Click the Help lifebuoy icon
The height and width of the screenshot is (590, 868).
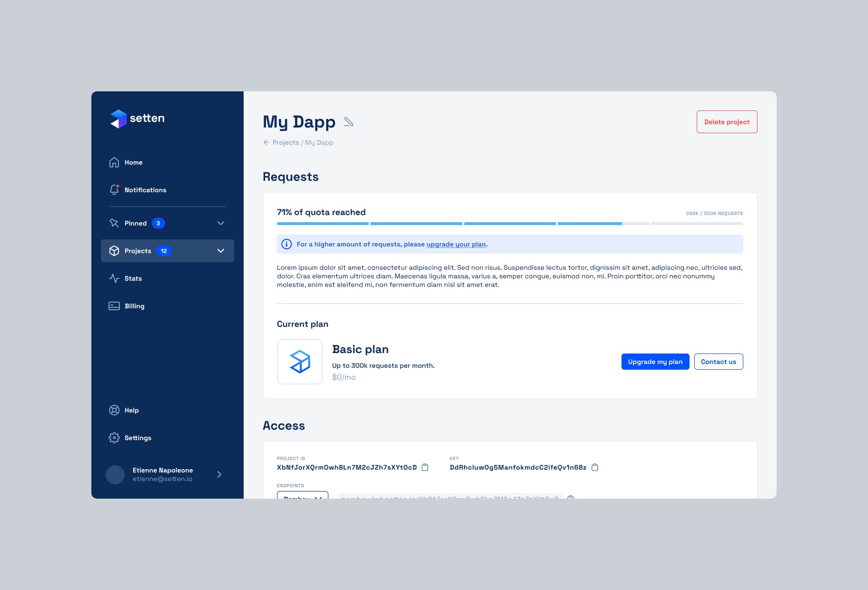point(114,410)
